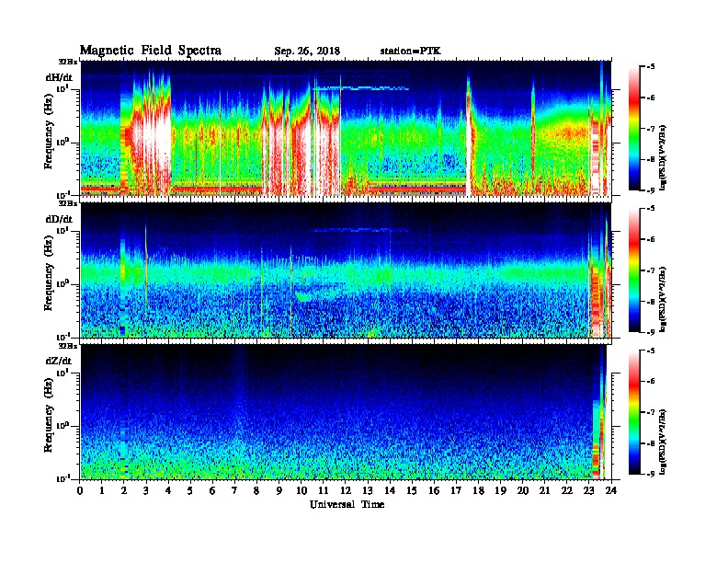
Task: Click the "Universal Time" axis label
Action: click(x=347, y=504)
